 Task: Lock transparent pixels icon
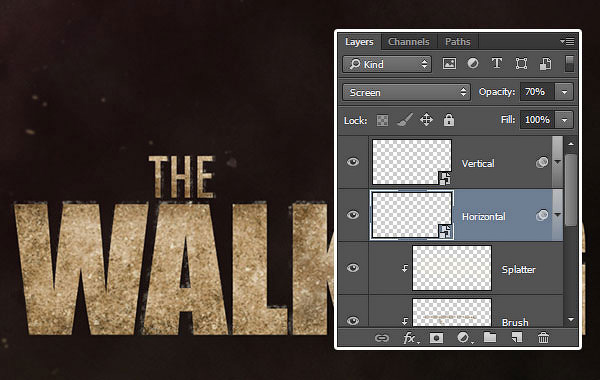click(x=382, y=121)
